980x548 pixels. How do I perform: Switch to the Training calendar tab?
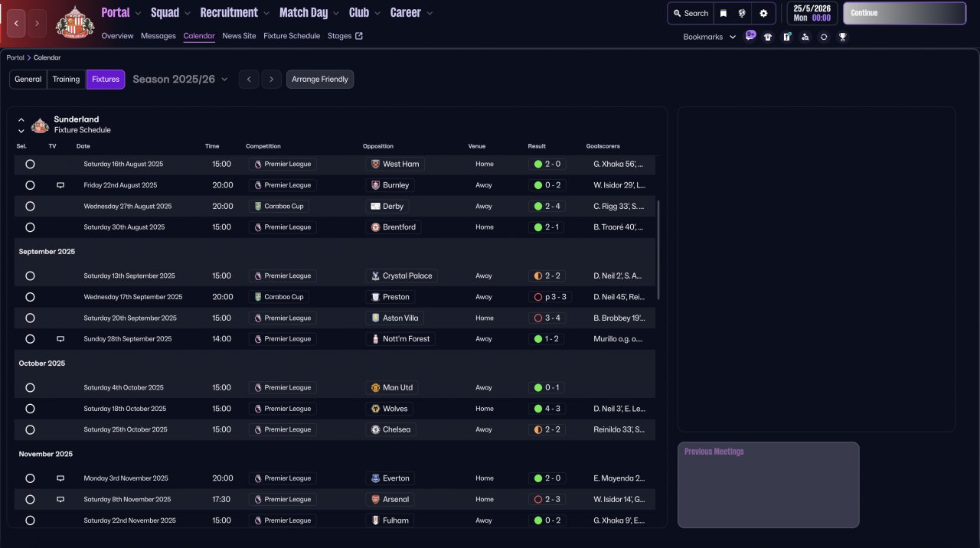tap(66, 80)
